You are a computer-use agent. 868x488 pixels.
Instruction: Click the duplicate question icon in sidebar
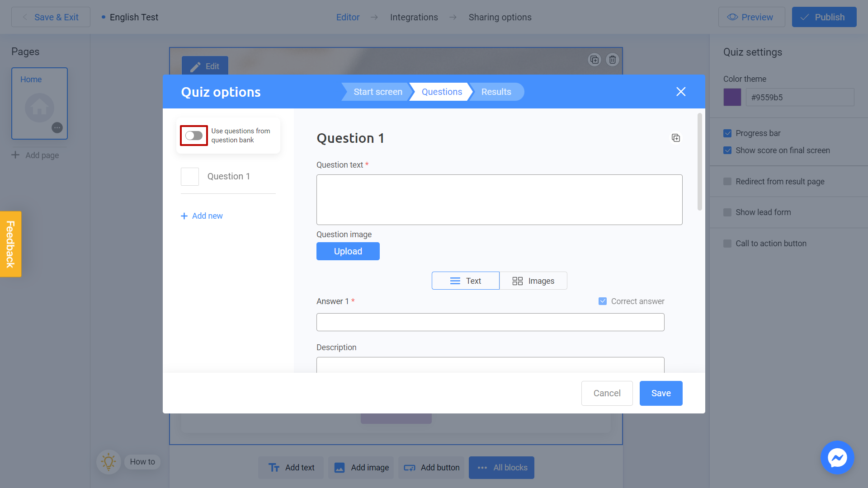click(676, 138)
